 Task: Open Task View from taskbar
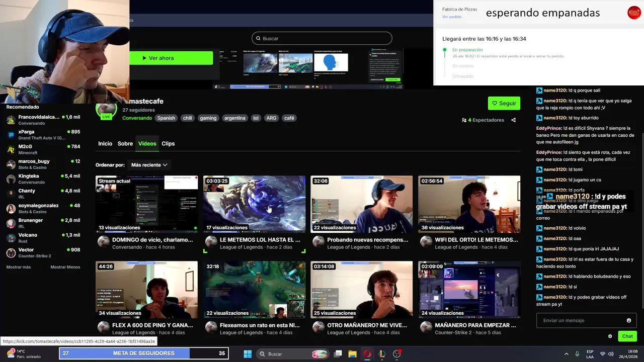click(338, 354)
